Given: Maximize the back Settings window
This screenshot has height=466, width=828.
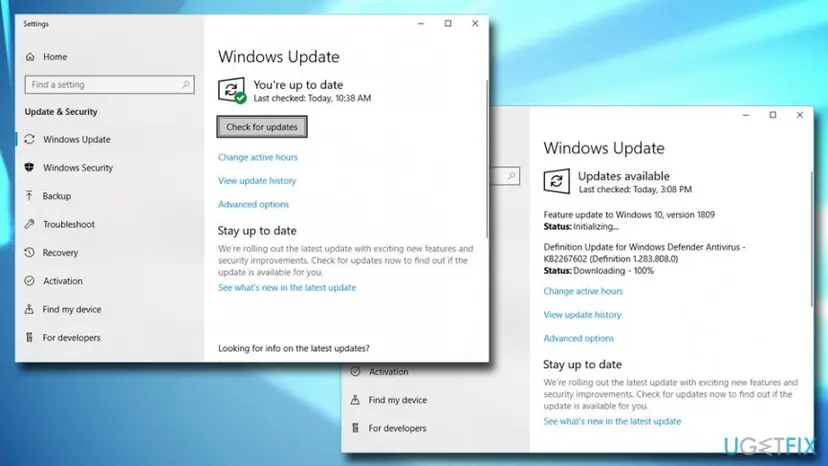Looking at the screenshot, I should pyautogui.click(x=773, y=115).
